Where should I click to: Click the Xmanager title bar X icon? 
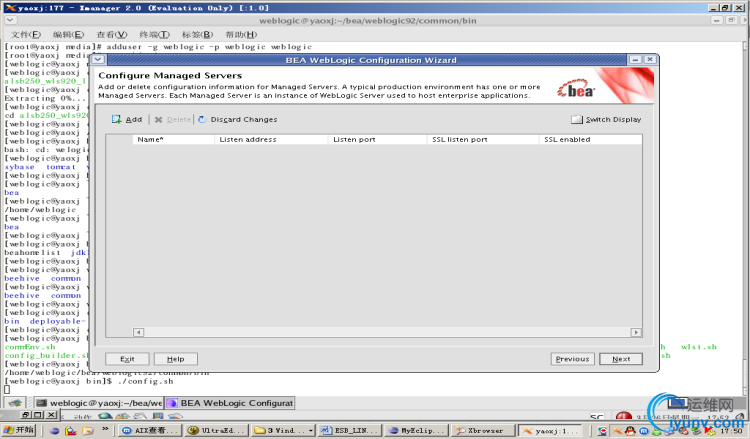pyautogui.click(x=10, y=8)
